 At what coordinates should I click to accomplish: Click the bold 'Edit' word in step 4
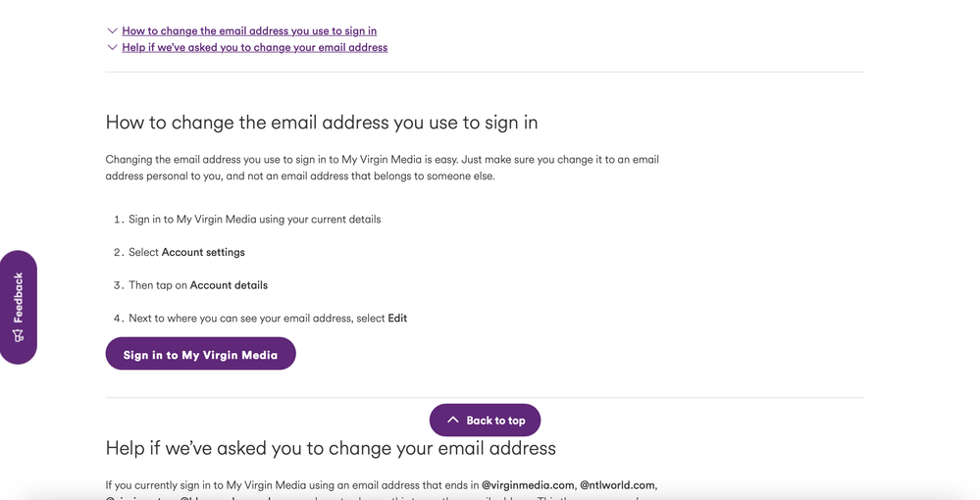[x=397, y=318]
